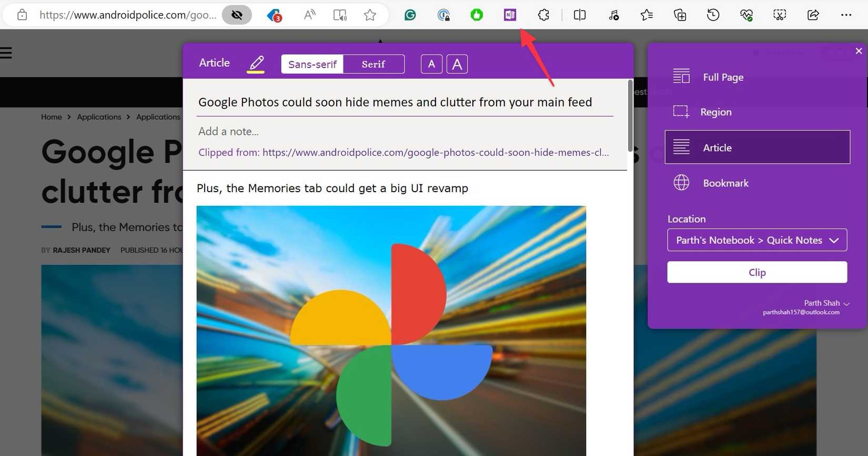Increase font size with large A button
The image size is (868, 456).
[x=457, y=64]
